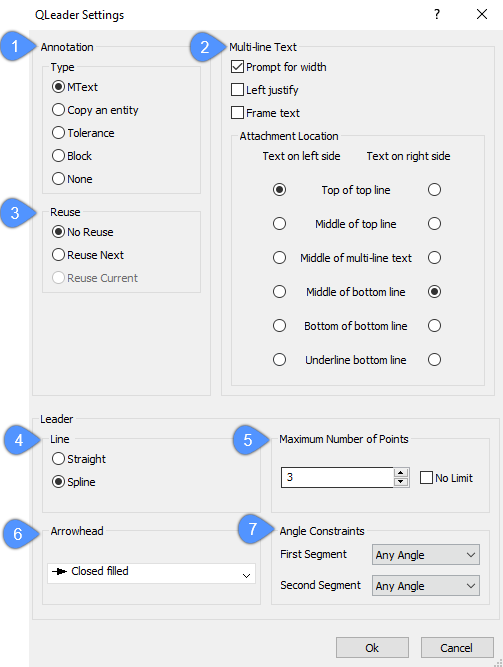Disable the Prompt for width checkbox
The width and height of the screenshot is (503, 667).
coord(237,67)
